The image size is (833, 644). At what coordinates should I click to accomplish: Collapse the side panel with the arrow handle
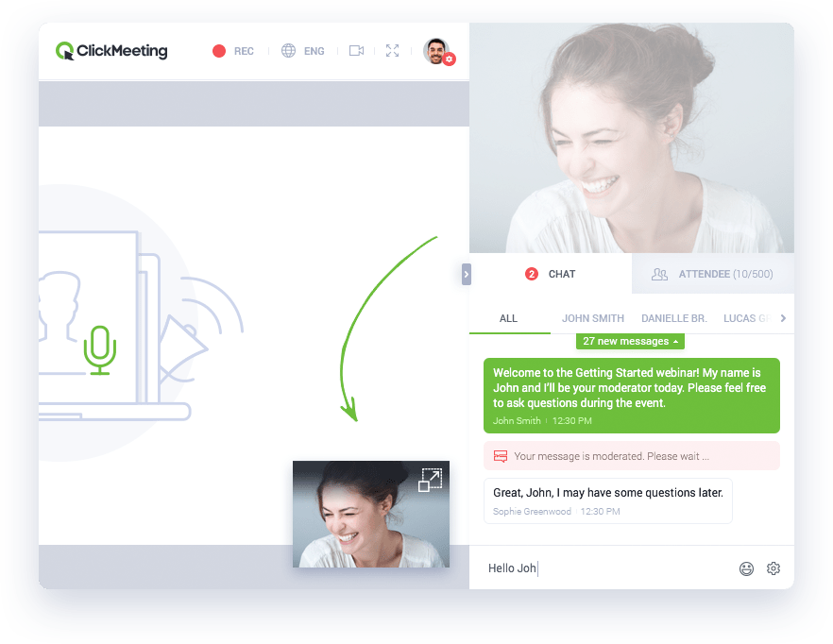pyautogui.click(x=466, y=274)
